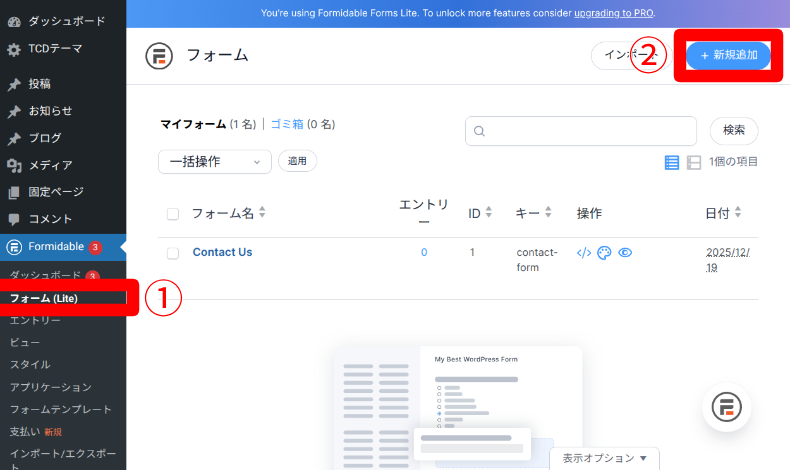Click the speech bubble icon beside コメント
Screen dimensions: 790x470
pos(14,219)
